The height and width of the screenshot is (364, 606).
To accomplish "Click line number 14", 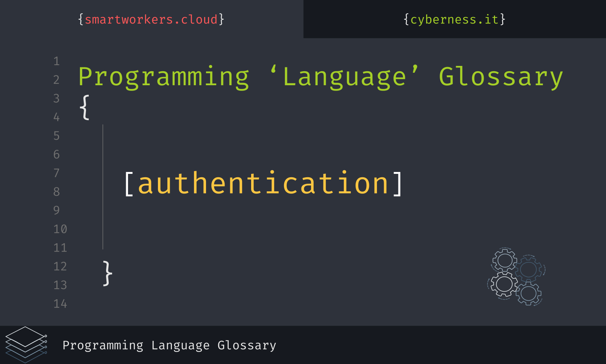I will [60, 304].
